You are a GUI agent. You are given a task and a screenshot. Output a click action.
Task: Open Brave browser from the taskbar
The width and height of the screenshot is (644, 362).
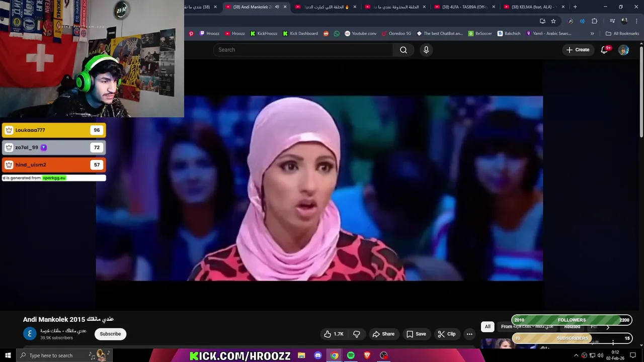coord(367,355)
